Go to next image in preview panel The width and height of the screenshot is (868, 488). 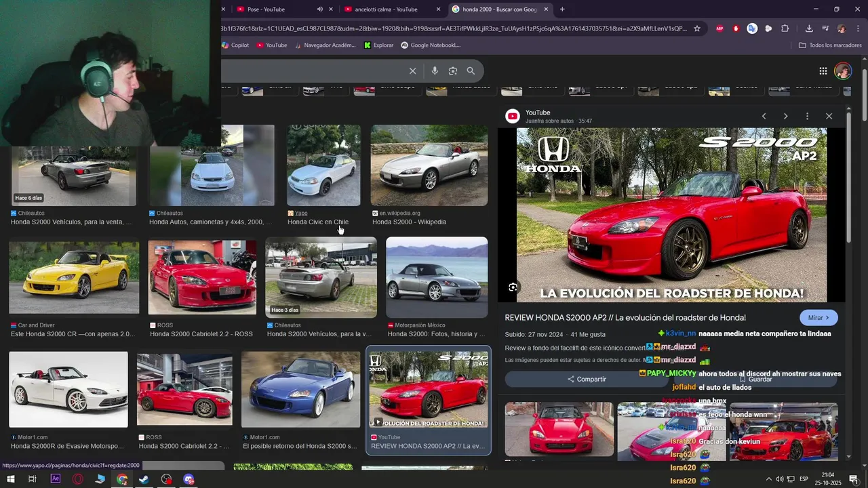pyautogui.click(x=785, y=116)
